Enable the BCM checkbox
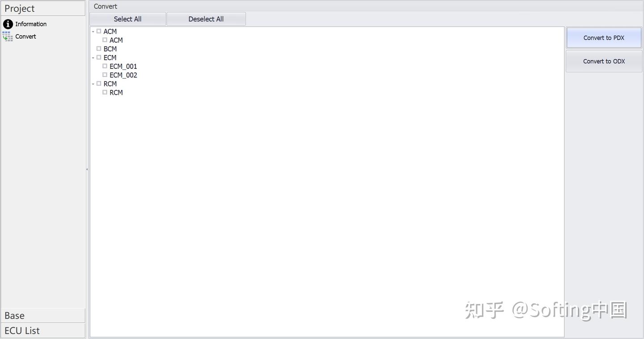 [x=99, y=48]
